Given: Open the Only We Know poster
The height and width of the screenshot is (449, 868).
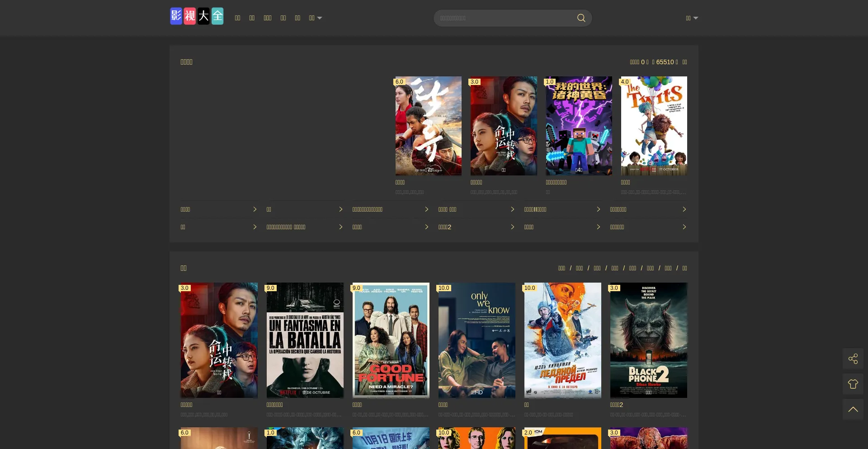Looking at the screenshot, I should (476, 340).
